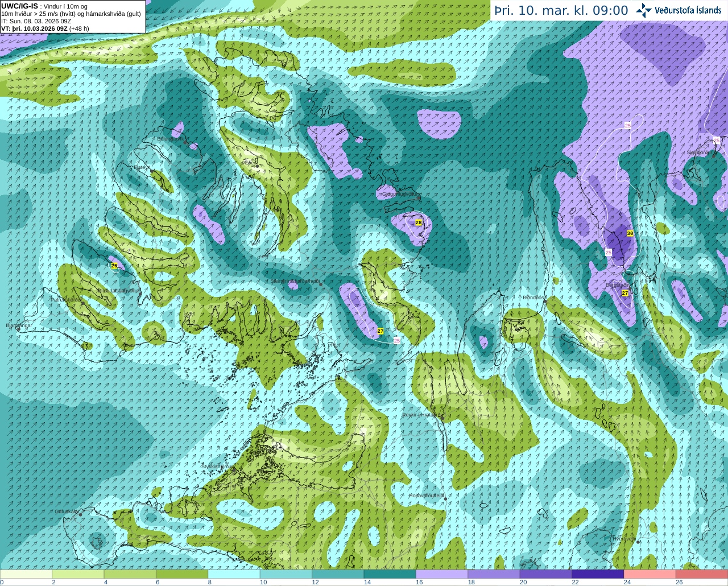Click the yellow 27 gust marker at Bergstaðir
This screenshot has width=728, height=586.
[x=625, y=293]
